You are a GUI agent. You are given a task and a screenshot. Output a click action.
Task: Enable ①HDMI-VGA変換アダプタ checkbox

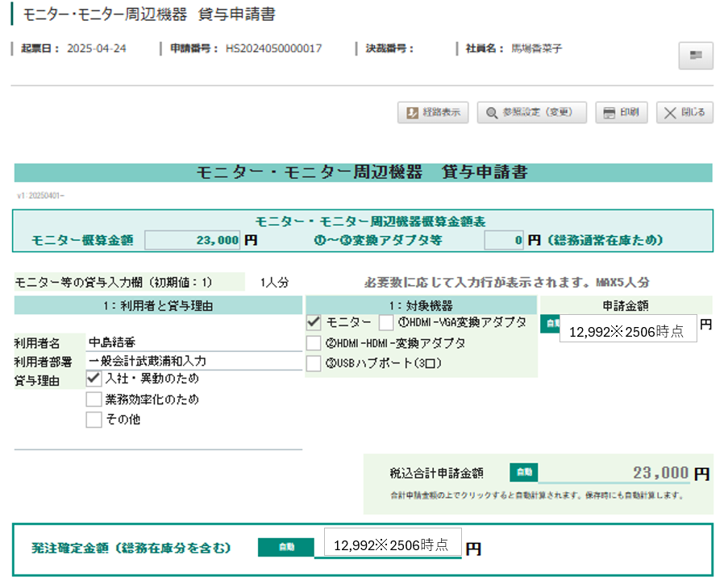point(387,323)
